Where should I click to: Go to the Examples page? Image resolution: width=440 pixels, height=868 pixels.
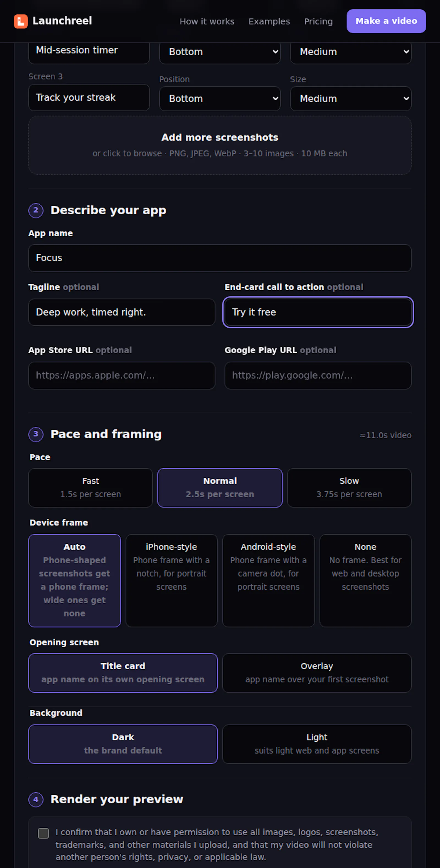pyautogui.click(x=269, y=21)
